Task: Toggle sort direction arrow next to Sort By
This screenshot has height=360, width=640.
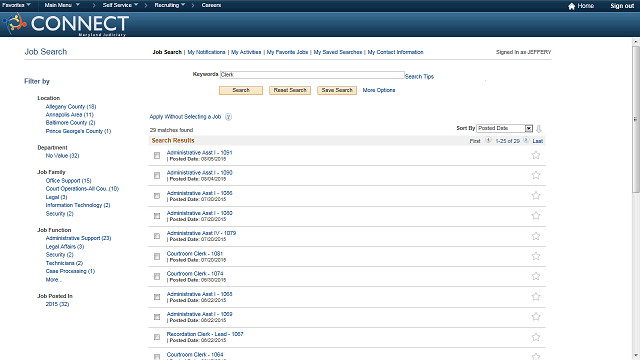Action: [539, 129]
